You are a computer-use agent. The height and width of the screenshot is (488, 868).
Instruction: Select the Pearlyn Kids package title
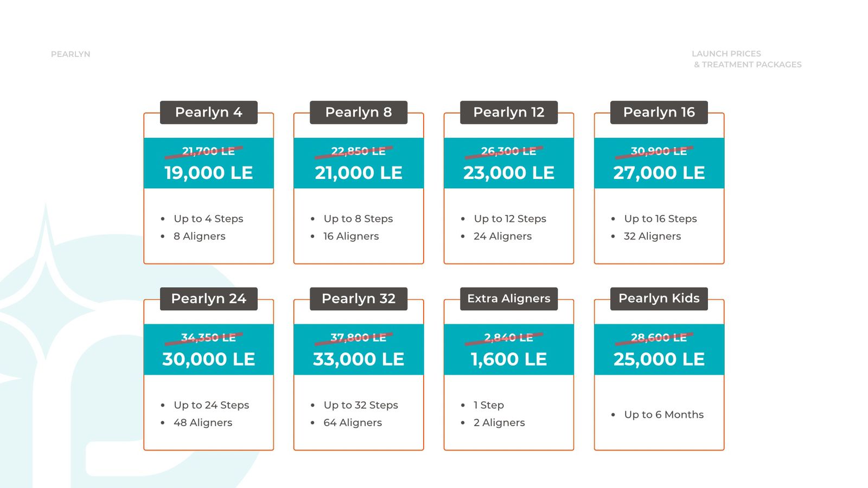click(659, 299)
